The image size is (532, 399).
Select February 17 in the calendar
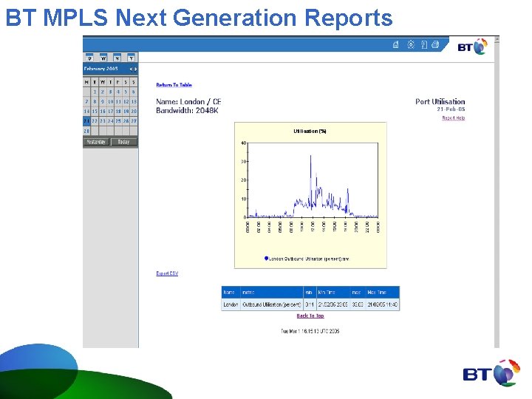coord(110,112)
